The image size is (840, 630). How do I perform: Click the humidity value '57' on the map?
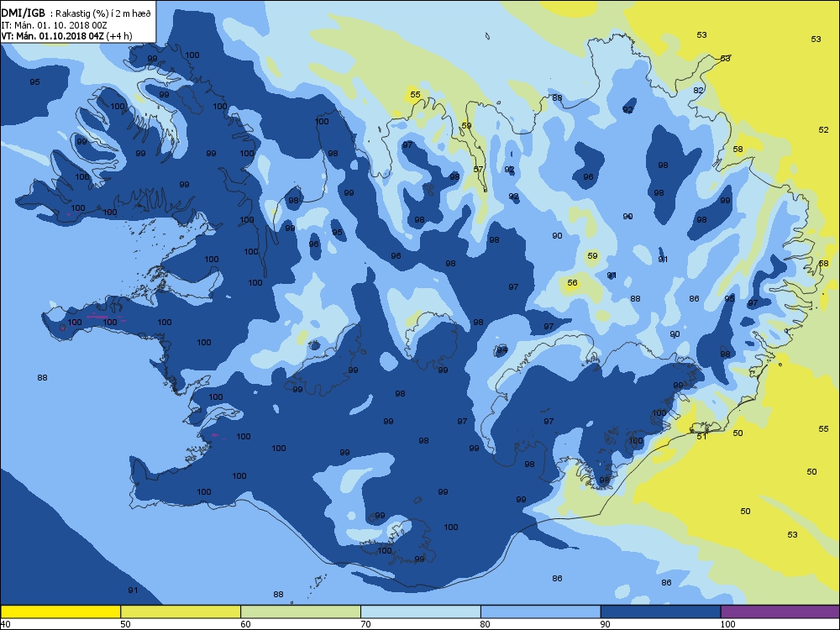(479, 170)
